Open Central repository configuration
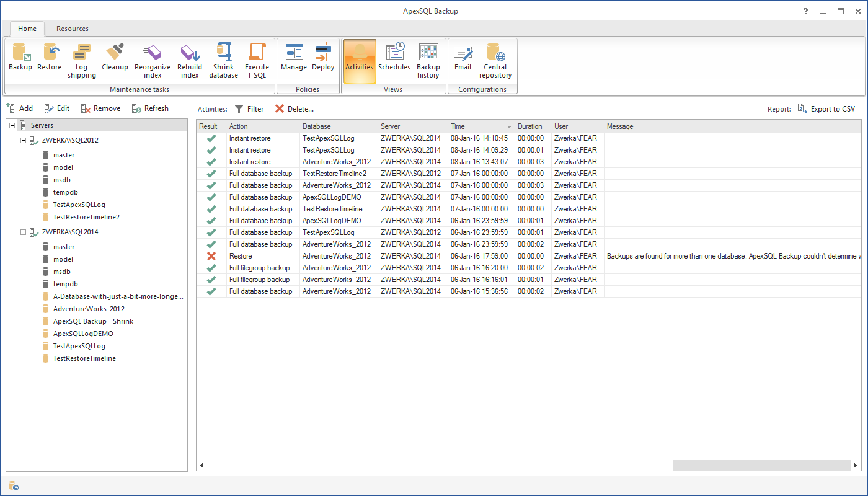The width and height of the screenshot is (868, 496). point(495,61)
